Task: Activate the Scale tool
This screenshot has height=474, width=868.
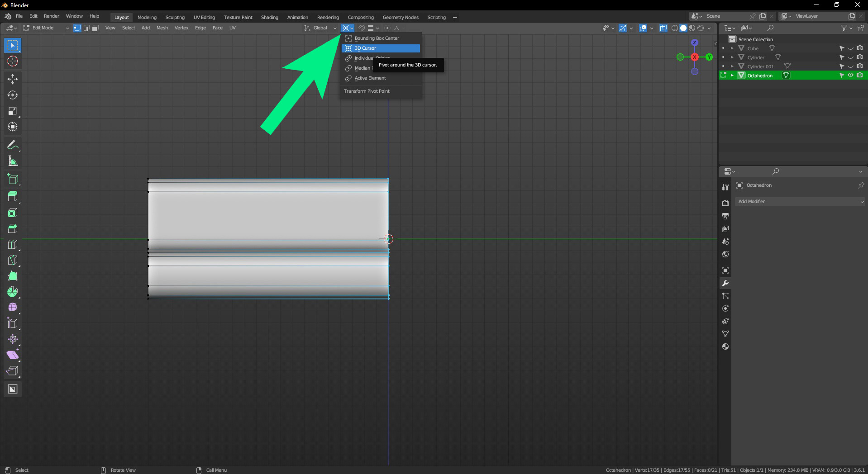Action: [x=13, y=111]
